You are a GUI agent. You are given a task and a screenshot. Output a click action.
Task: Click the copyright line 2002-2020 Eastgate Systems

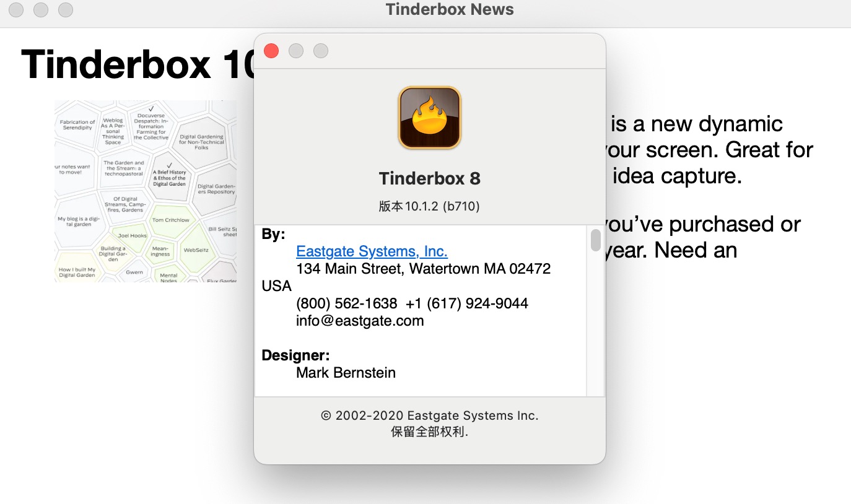pyautogui.click(x=429, y=415)
